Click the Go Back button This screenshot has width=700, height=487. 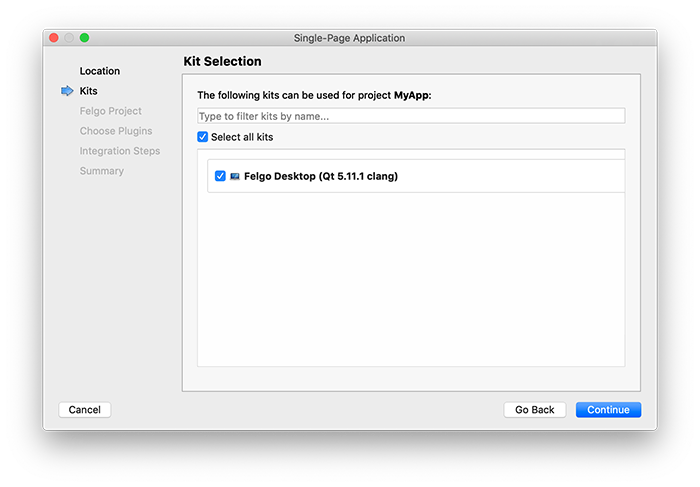[x=534, y=409]
